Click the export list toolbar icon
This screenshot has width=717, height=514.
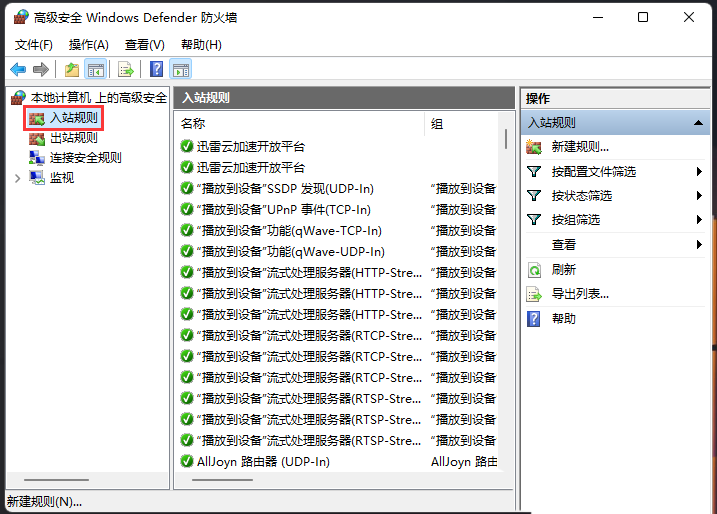(x=125, y=70)
